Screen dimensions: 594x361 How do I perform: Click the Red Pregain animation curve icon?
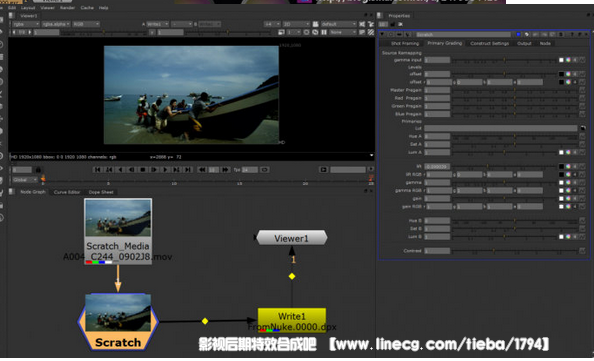(582, 98)
